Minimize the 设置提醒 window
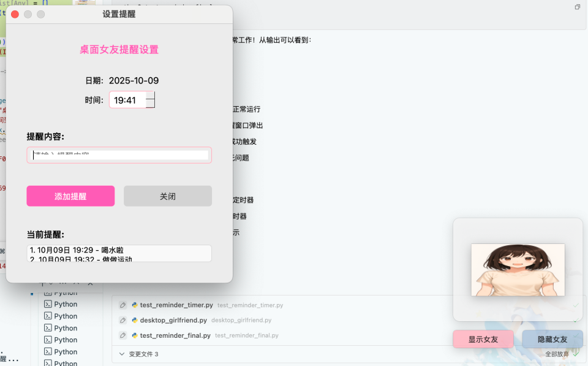 28,14
